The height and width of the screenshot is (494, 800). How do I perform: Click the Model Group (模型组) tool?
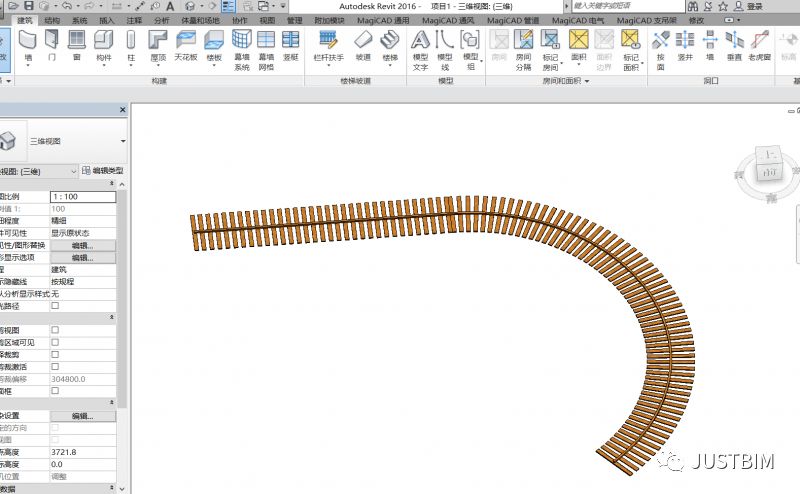[470, 50]
